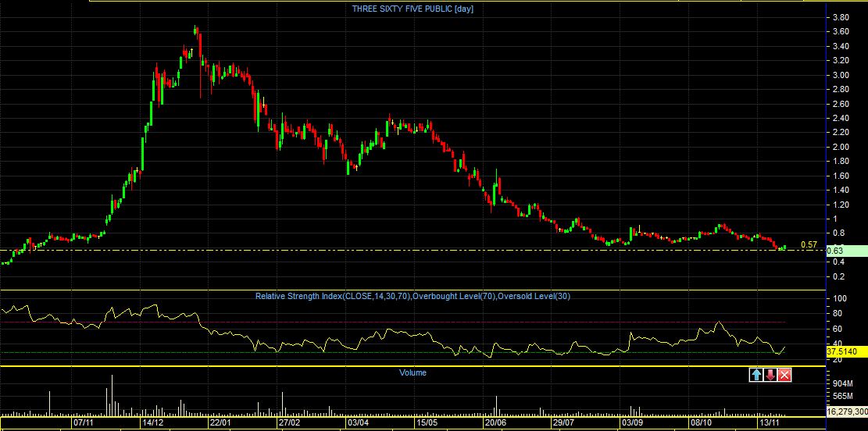868x431 pixels.
Task: Click the THREE SIXTY FIVE PUBLIC [day] title
Action: [413, 9]
